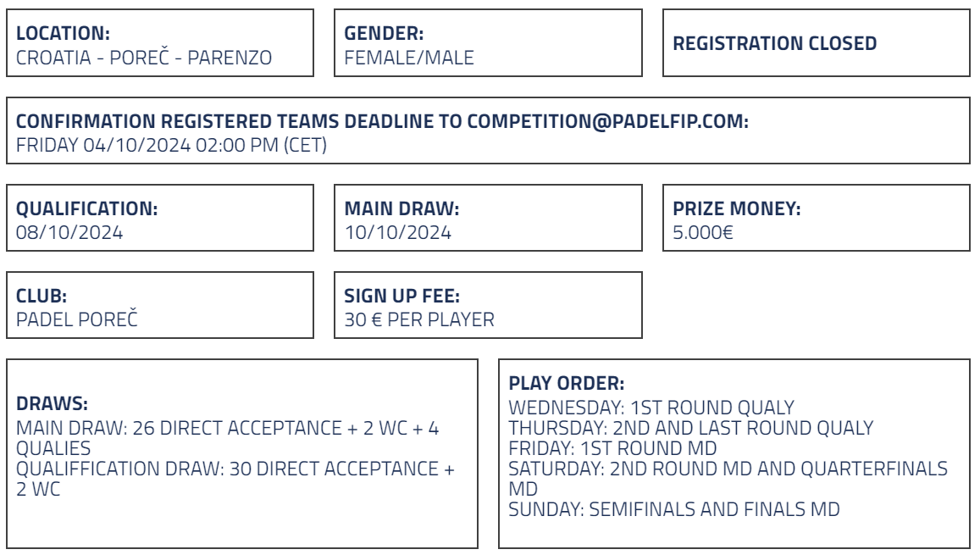The image size is (980, 555).
Task: Select the Qualiffication Draw 30 direct acceptance line
Action: [x=235, y=479]
